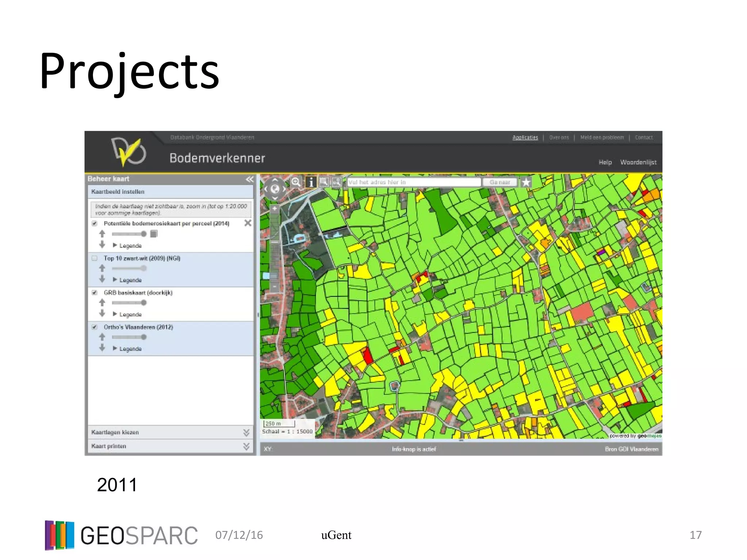Toggle Ortho's Vlaanderen (2012) checkbox
Image resolution: width=747 pixels, height=560 pixels.
[x=94, y=327]
